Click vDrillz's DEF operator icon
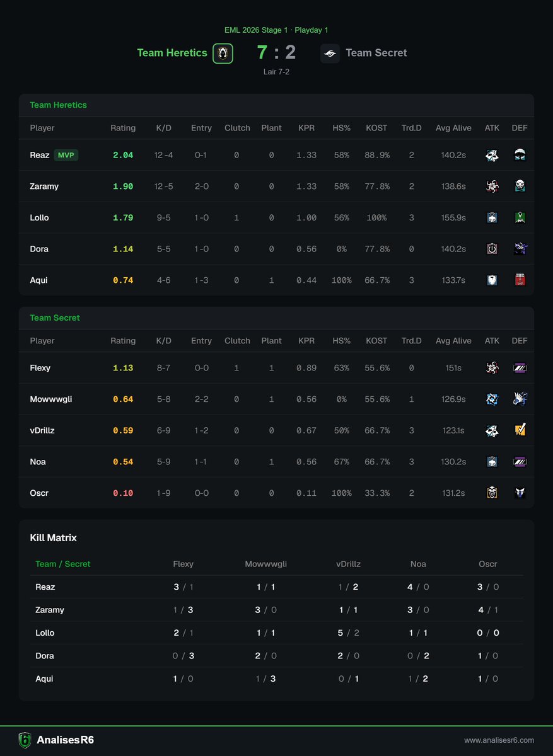553x756 pixels. pos(520,430)
